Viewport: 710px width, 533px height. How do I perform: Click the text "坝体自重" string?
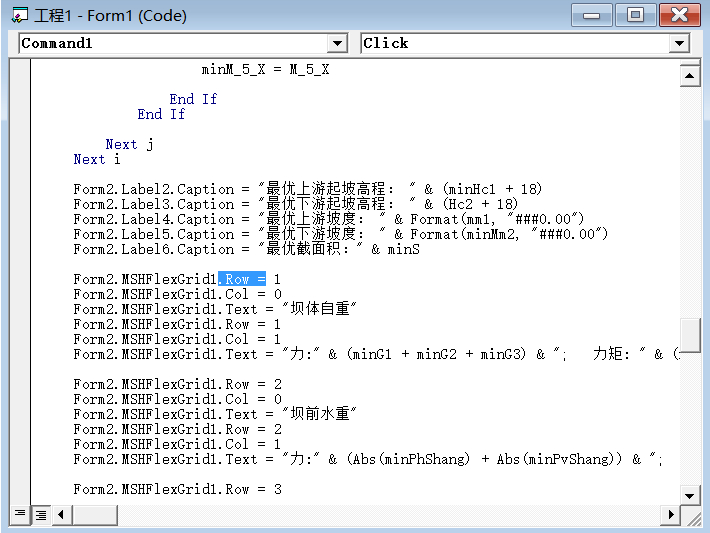pyautogui.click(x=319, y=309)
